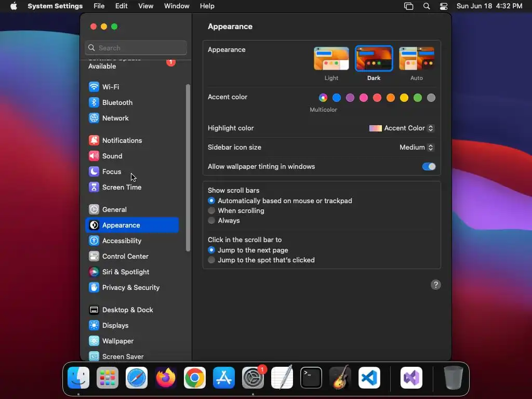Open Firefox from the Dock

click(166, 378)
